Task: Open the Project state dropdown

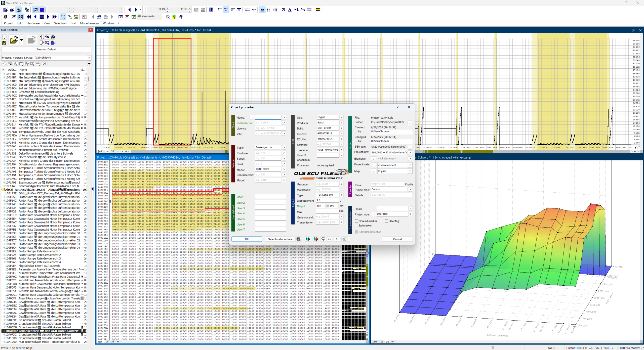Action: 410,165
